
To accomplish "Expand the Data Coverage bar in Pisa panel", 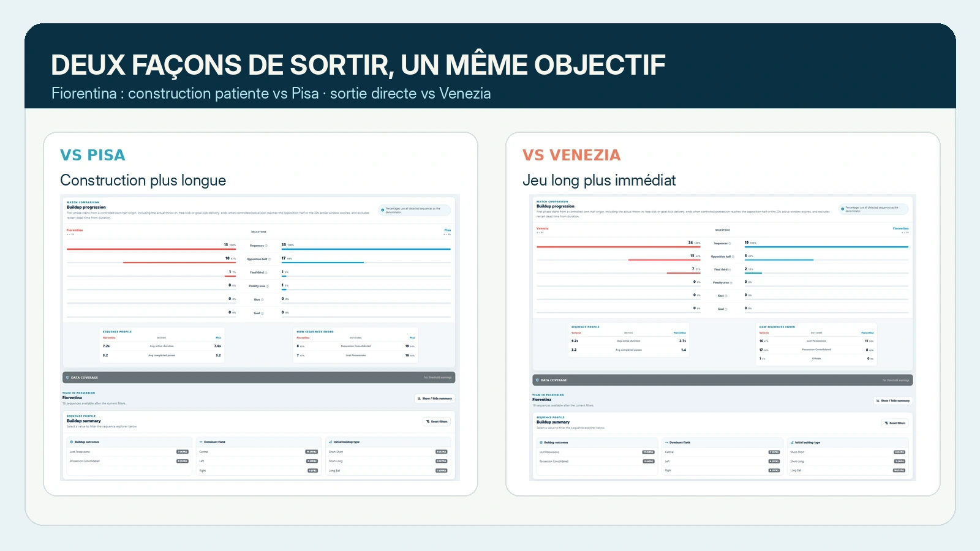I will click(x=258, y=378).
